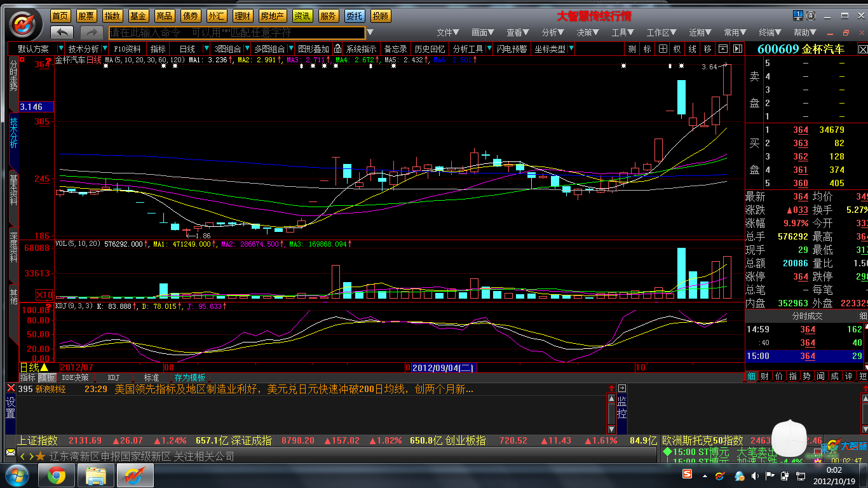Click the Dazhihui taskbar icon
Image resolution: width=868 pixels, height=488 pixels.
click(x=135, y=476)
